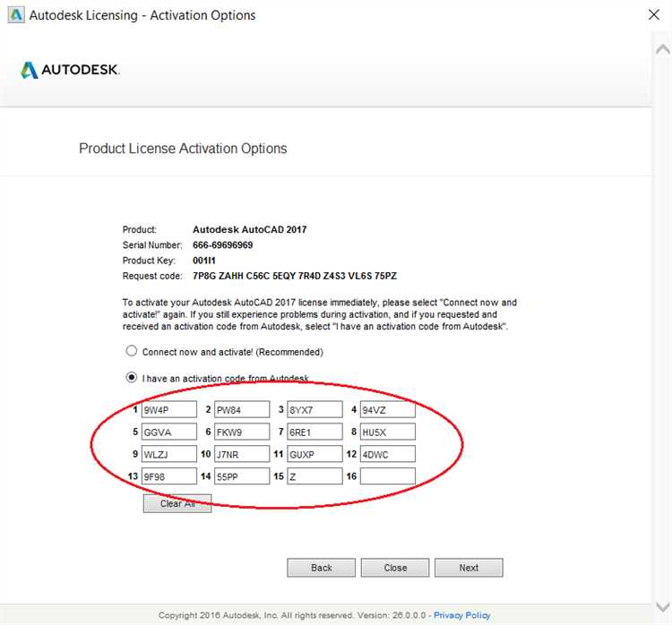Click activation code field 8 containing HU5X
The image size is (672, 625).
click(x=388, y=432)
